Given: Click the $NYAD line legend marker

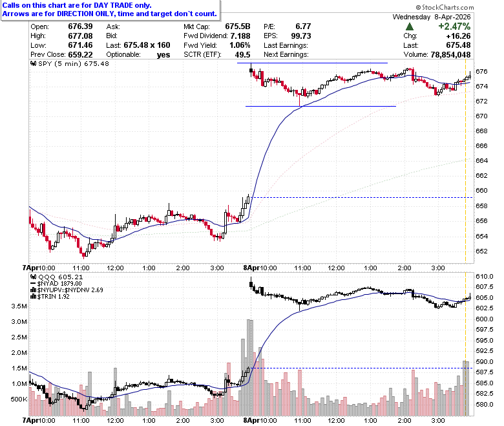Looking at the screenshot, I should pos(33,284).
